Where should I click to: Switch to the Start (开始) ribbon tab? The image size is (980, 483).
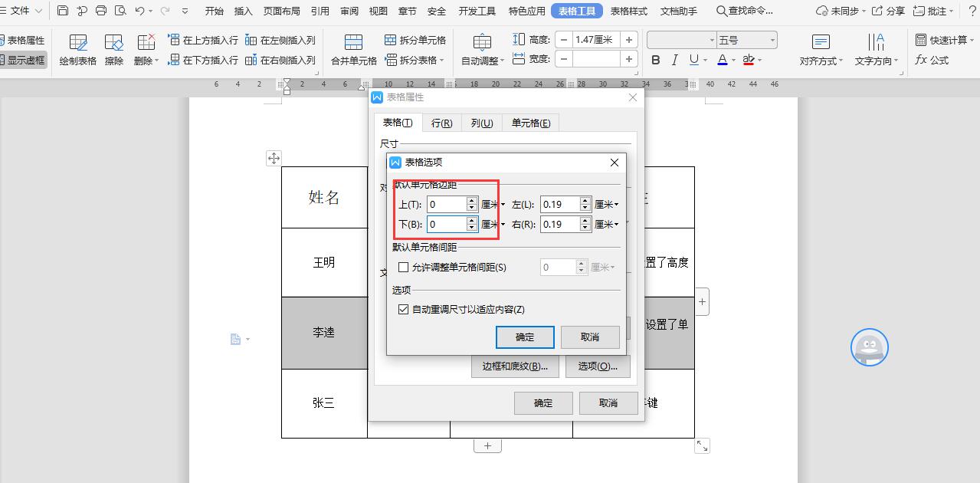(x=215, y=11)
